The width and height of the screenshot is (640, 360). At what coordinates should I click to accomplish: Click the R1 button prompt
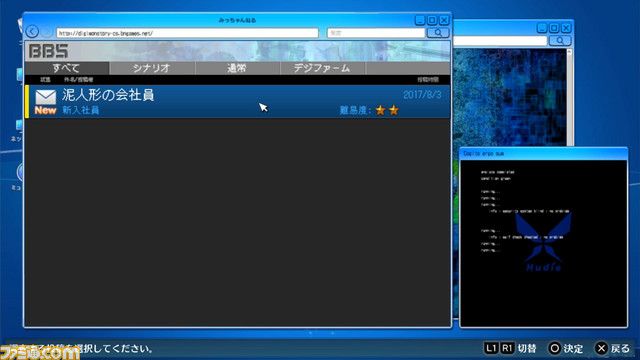tap(507, 348)
